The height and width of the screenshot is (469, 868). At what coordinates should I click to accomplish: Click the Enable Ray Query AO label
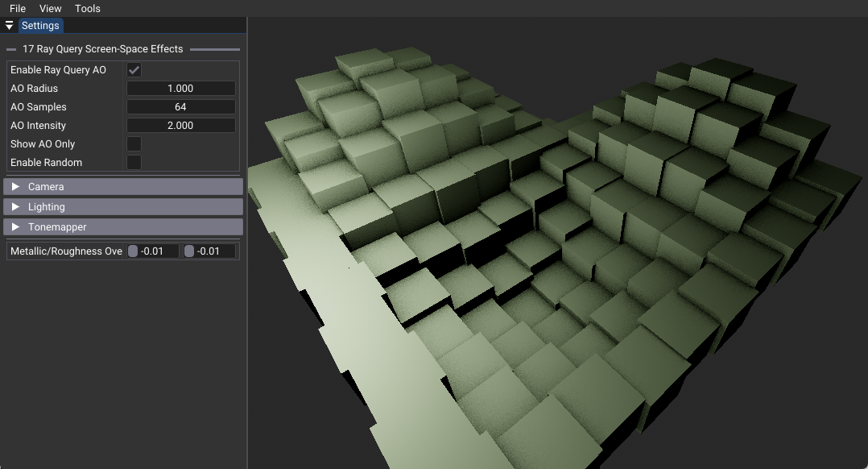[58, 70]
